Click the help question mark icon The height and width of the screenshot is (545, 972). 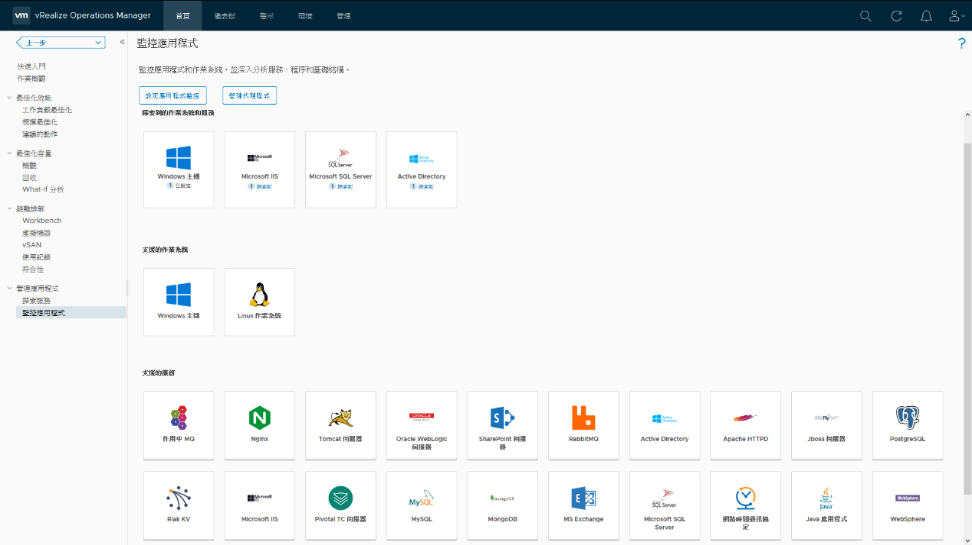click(x=961, y=43)
